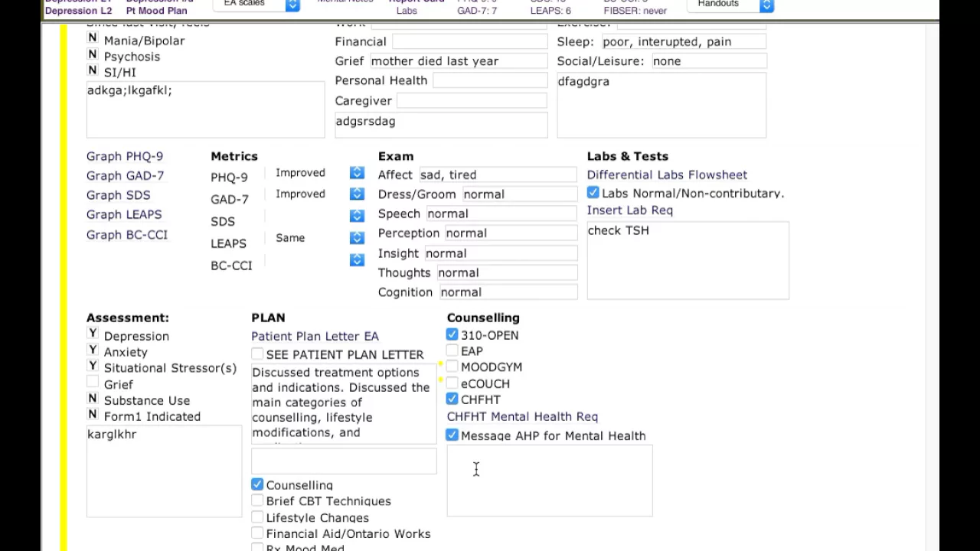
Task: Click the notes box containing dfagdgra
Action: coord(661,106)
